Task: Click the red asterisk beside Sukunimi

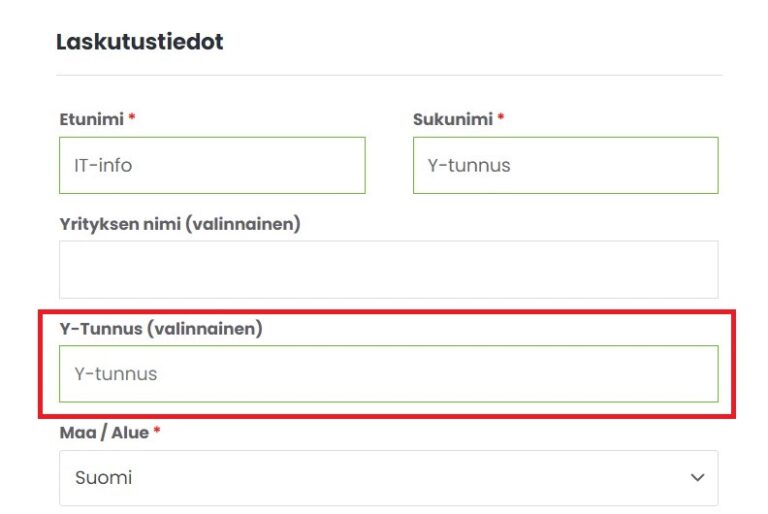Action: pyautogui.click(x=501, y=118)
